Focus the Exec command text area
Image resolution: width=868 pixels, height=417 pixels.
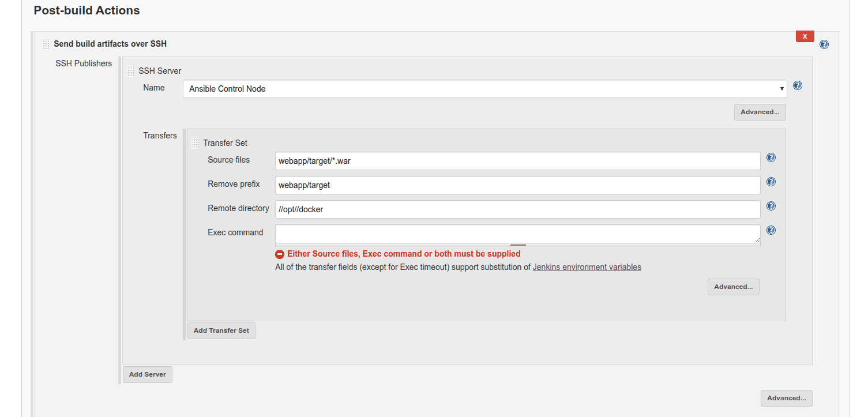[x=517, y=234]
